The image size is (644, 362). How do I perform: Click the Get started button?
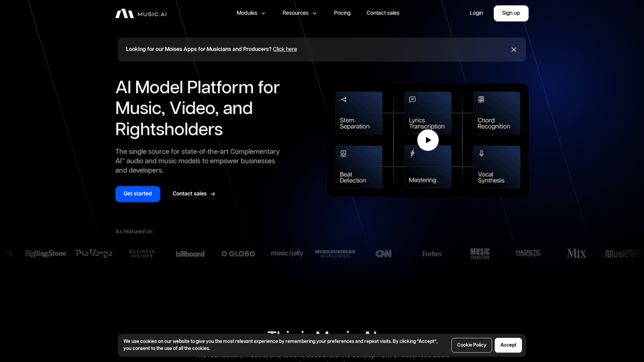(x=138, y=194)
